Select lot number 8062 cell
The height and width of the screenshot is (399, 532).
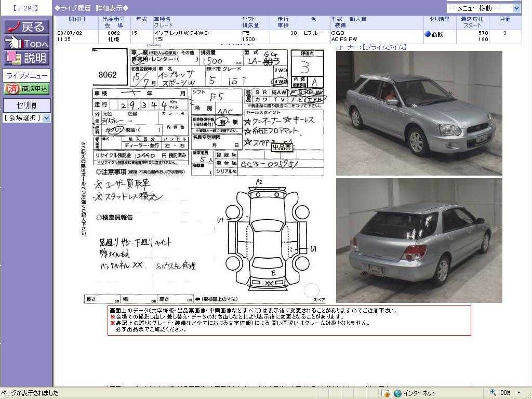click(x=114, y=33)
